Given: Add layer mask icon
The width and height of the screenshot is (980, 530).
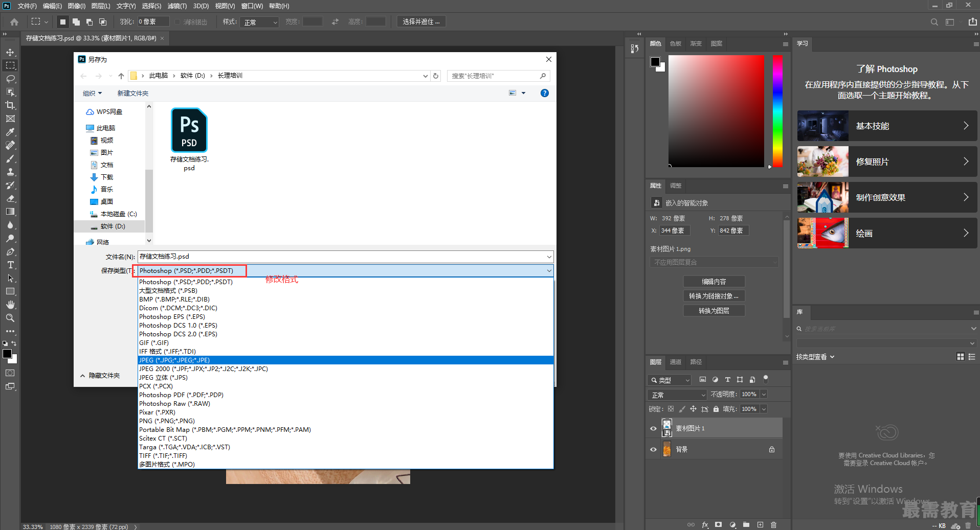Looking at the screenshot, I should pyautogui.click(x=719, y=525).
